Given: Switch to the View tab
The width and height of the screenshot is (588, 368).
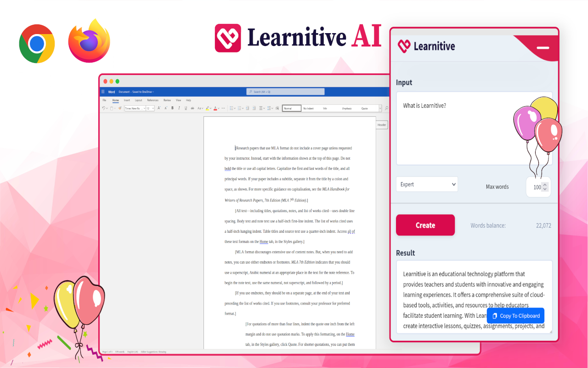Looking at the screenshot, I should [178, 100].
